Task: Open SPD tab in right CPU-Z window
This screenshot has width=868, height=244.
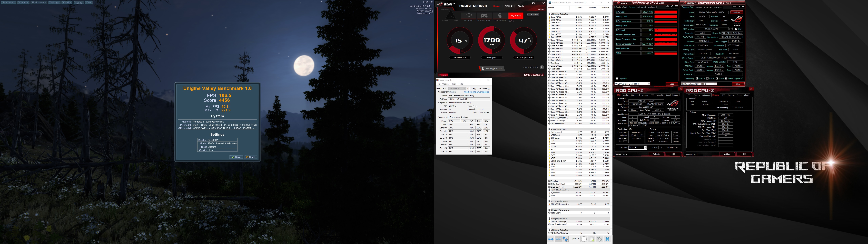Action: 723,95
